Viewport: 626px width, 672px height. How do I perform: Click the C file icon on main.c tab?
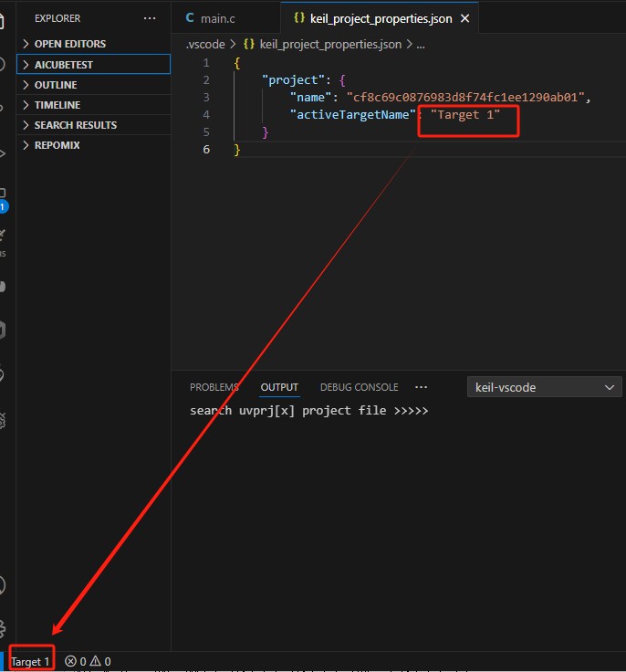(x=190, y=18)
